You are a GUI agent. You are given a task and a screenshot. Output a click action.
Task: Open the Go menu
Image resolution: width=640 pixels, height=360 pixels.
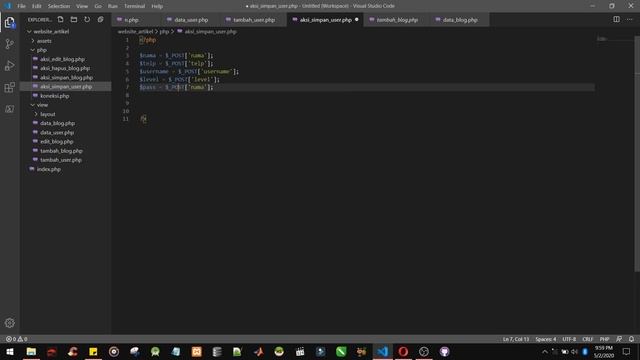point(98,6)
